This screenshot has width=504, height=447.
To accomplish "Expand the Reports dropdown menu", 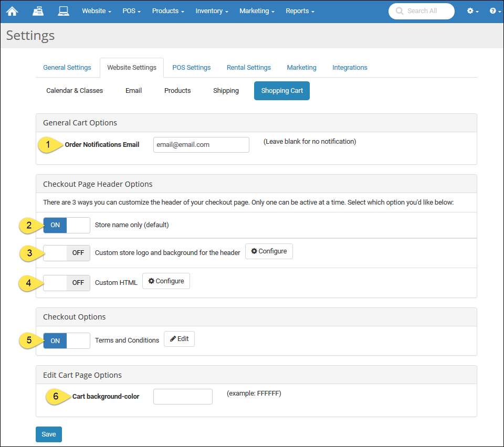I will click(x=300, y=11).
